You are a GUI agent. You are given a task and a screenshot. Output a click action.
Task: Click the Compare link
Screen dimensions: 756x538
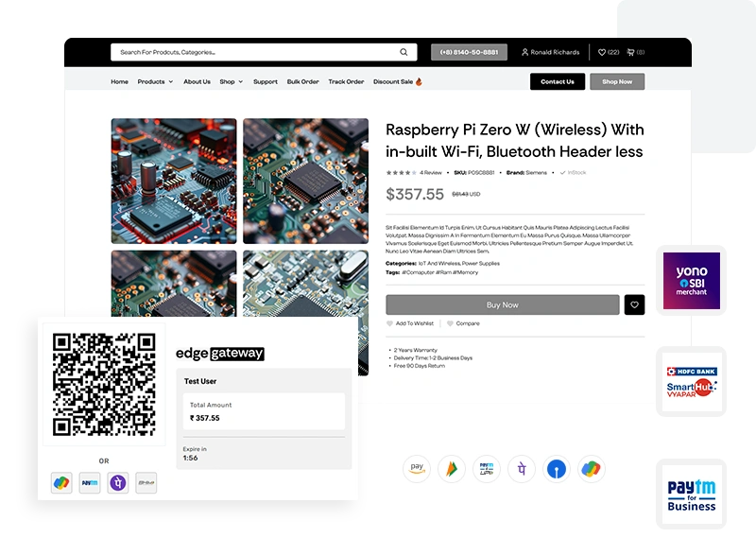tap(468, 323)
